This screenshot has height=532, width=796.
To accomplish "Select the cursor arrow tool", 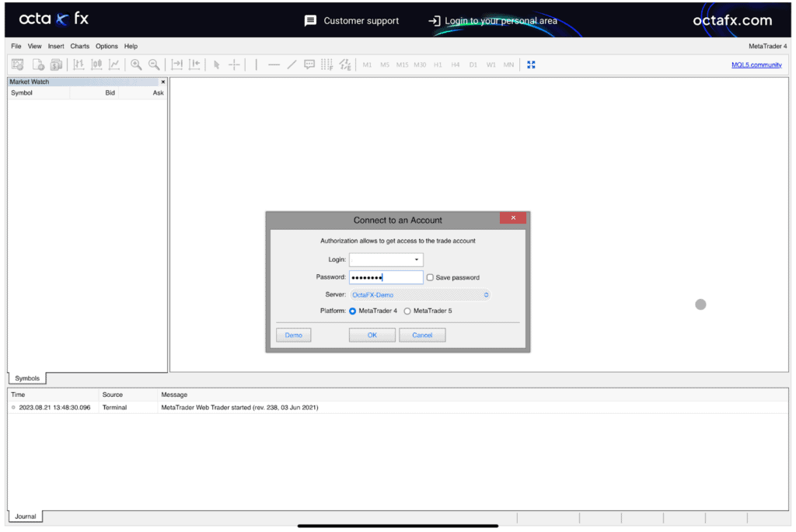I will 217,64.
